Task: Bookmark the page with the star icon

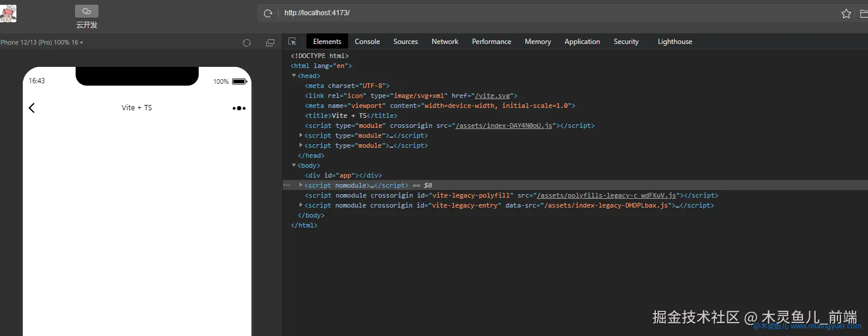Action: (x=846, y=13)
